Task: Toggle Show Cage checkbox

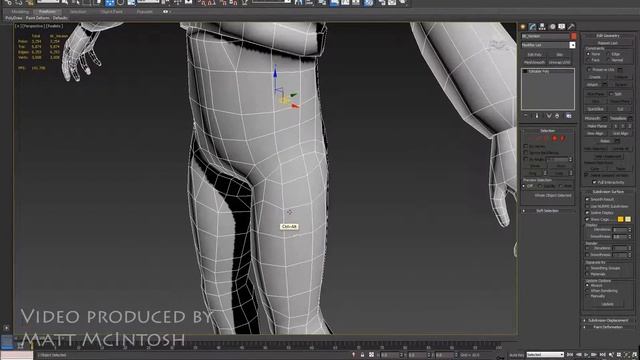Action: [x=587, y=219]
